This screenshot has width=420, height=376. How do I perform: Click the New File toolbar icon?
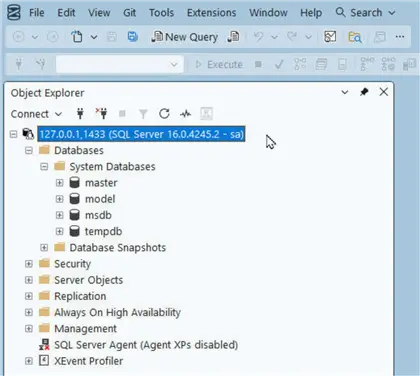(x=77, y=37)
